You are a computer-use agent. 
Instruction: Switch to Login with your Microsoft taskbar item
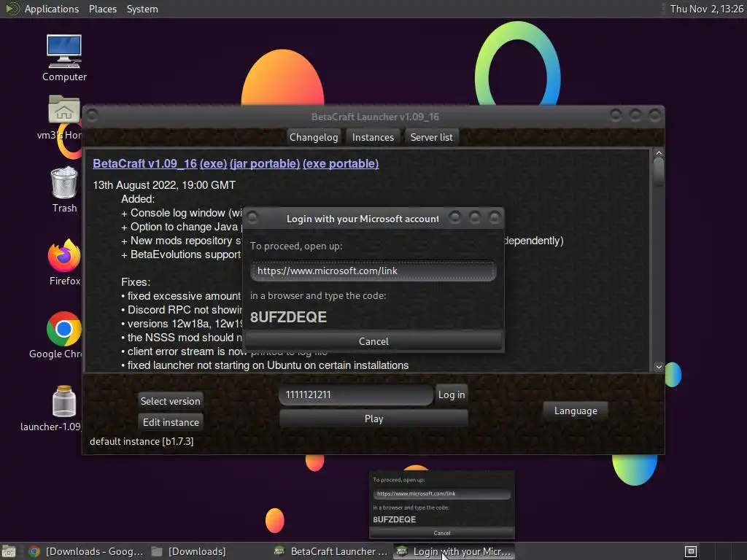coord(454,551)
